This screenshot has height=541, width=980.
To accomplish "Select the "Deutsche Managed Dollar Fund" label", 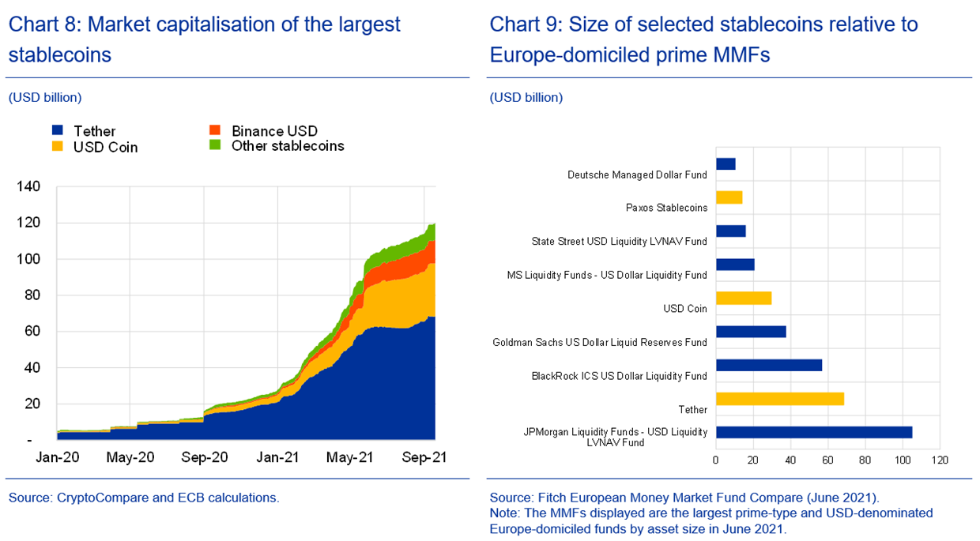I will tap(638, 175).
